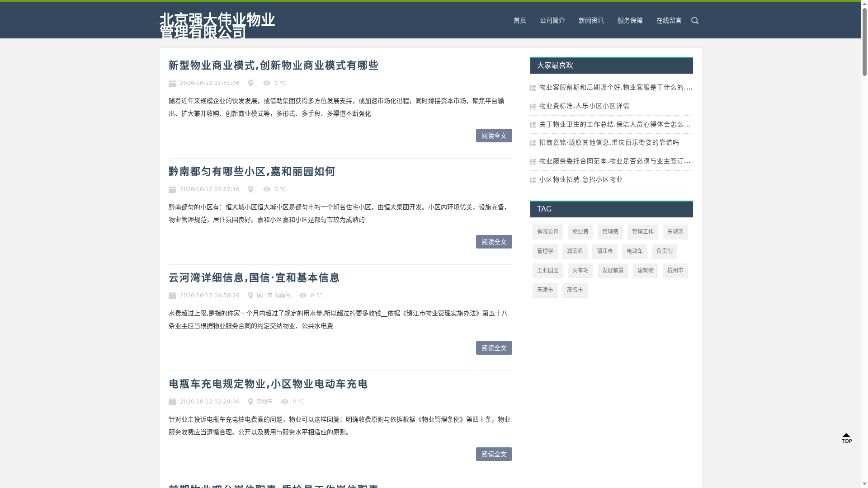Viewport: 868px width, 488px height.
Task: Click list icon beside 小区物业招聘 sidebar item
Action: point(533,180)
